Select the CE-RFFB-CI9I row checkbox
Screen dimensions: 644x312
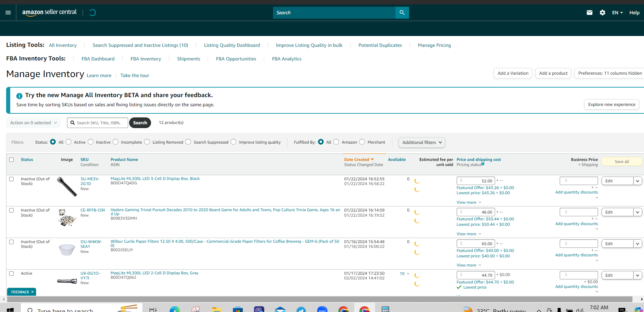pos(12,210)
